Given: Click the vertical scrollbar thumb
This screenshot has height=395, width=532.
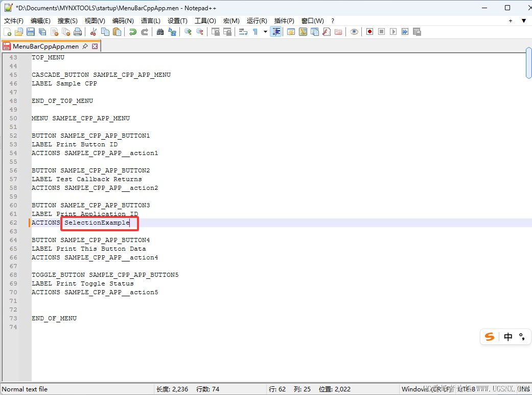Looking at the screenshot, I should tap(528, 63).
